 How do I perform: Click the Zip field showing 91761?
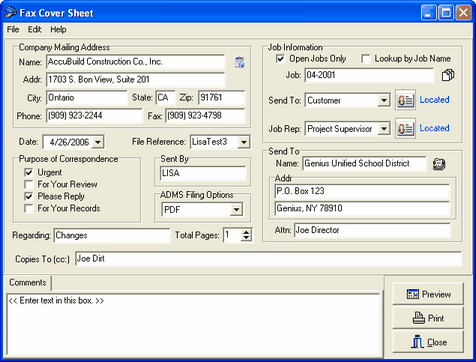(222, 98)
